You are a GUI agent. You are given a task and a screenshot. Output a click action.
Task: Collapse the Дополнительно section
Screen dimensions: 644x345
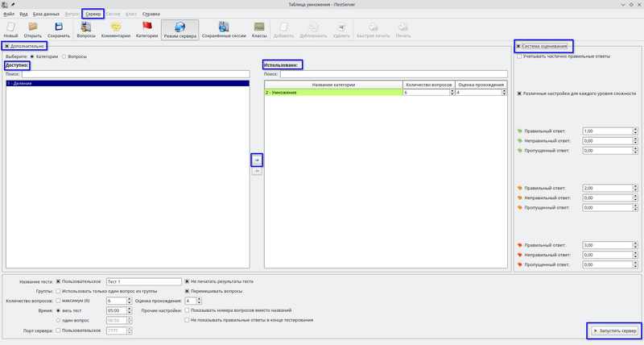(x=7, y=46)
